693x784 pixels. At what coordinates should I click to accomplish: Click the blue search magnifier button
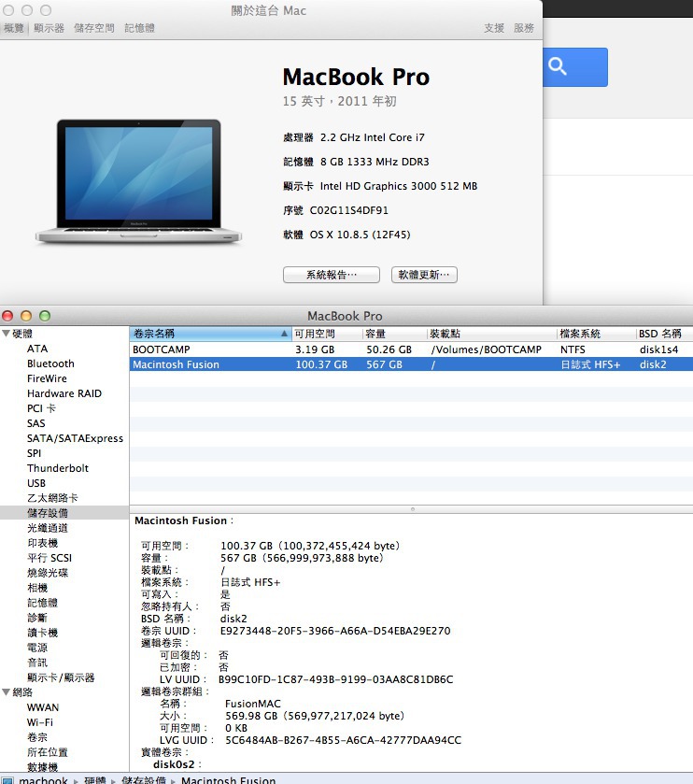pos(574,67)
